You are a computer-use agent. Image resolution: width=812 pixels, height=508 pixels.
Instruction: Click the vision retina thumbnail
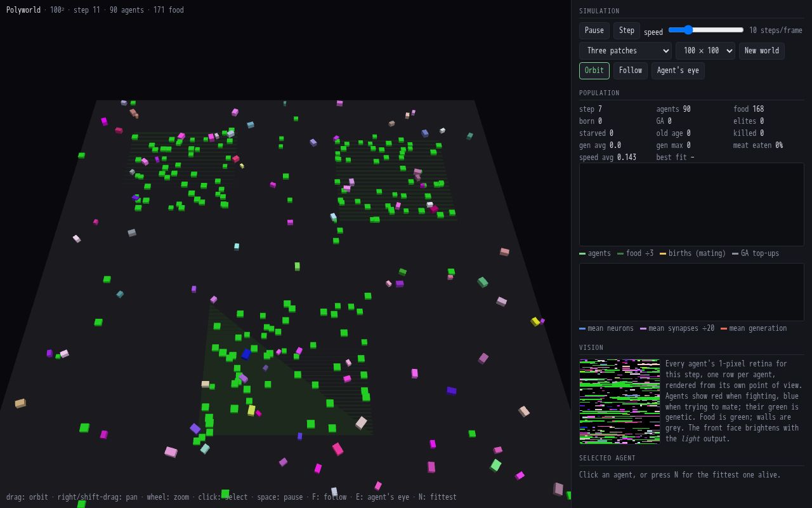(619, 401)
